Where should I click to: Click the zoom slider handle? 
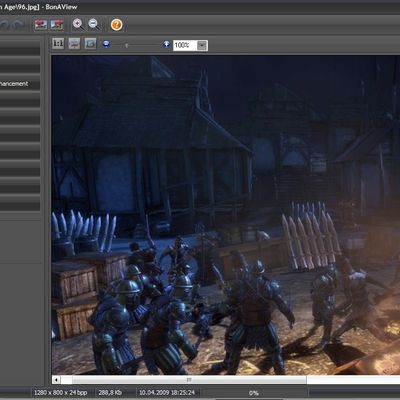click(126, 45)
